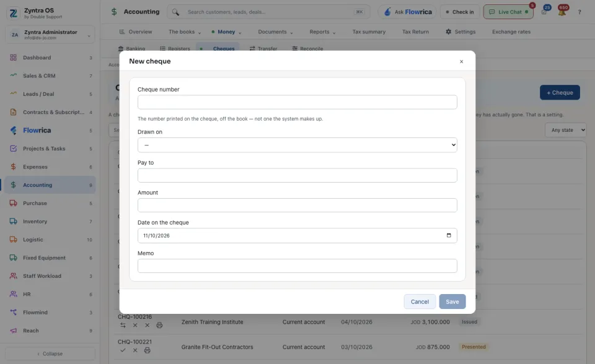Open the HR module

[x=50, y=294]
